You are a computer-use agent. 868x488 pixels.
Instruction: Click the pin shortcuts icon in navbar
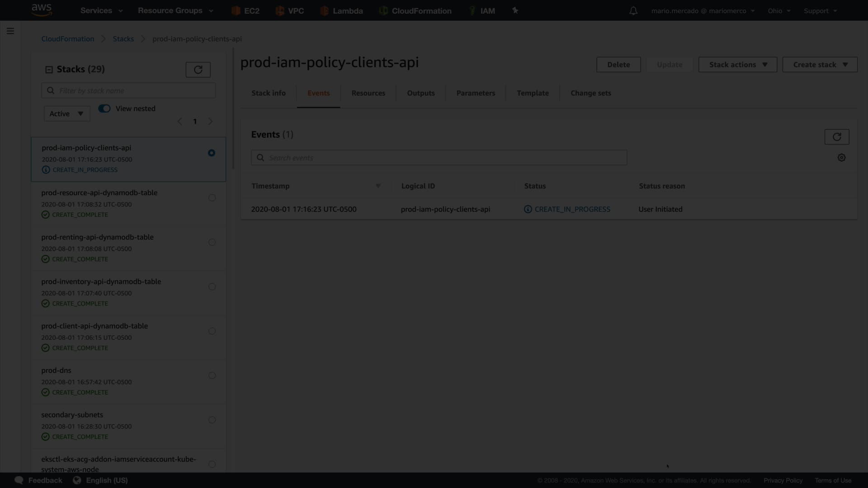point(515,10)
